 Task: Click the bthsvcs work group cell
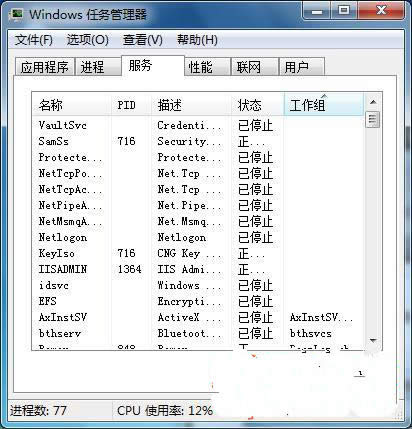click(x=310, y=333)
